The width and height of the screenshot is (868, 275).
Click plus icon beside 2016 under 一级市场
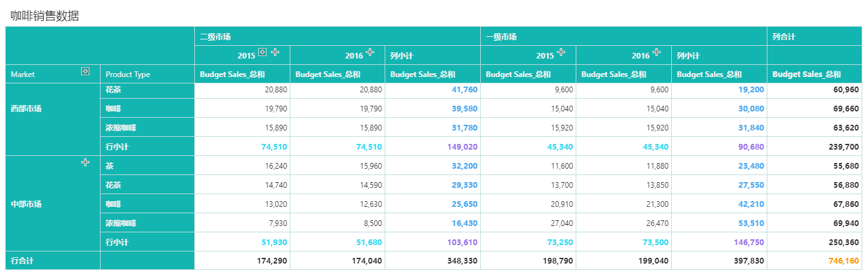coord(657,52)
